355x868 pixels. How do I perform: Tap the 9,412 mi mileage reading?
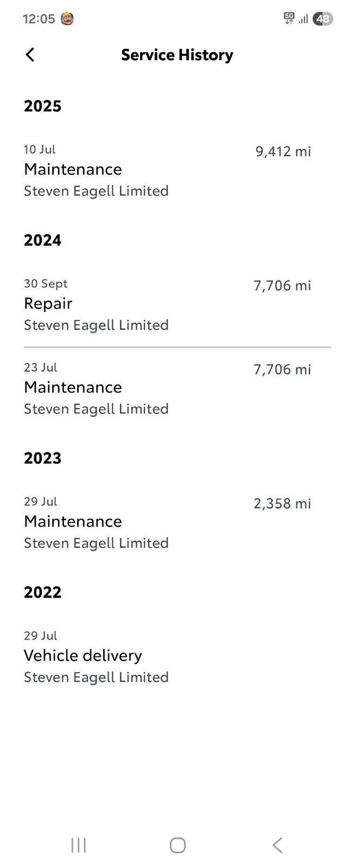(x=283, y=152)
